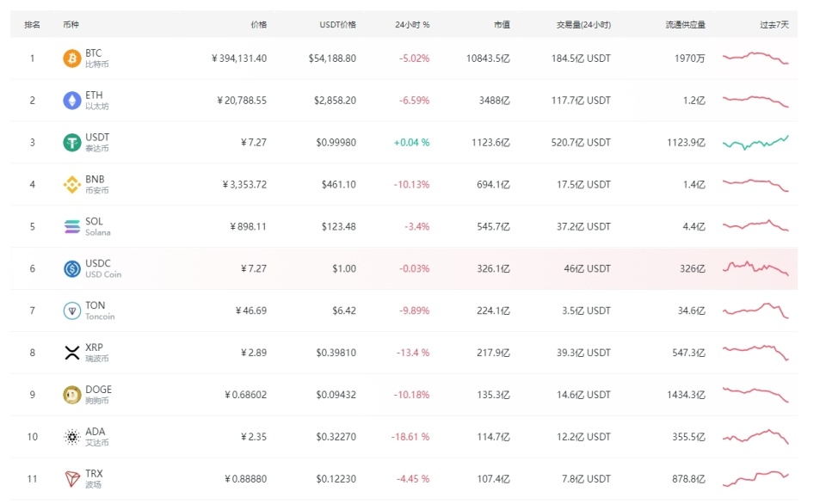Click the BNB coin icon
The width and height of the screenshot is (826, 504).
click(x=72, y=184)
